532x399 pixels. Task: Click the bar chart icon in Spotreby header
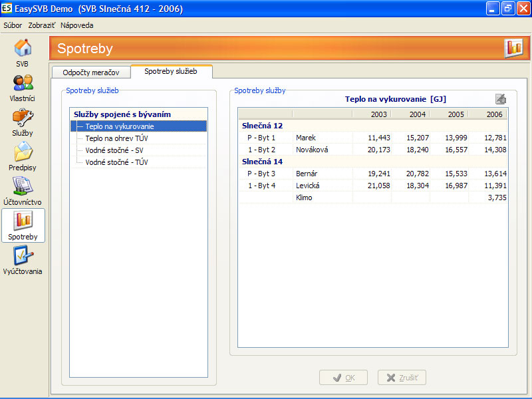pyautogui.click(x=513, y=48)
